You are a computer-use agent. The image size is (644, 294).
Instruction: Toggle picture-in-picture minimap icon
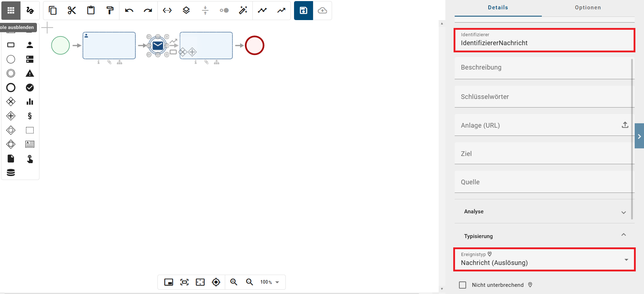point(169,282)
